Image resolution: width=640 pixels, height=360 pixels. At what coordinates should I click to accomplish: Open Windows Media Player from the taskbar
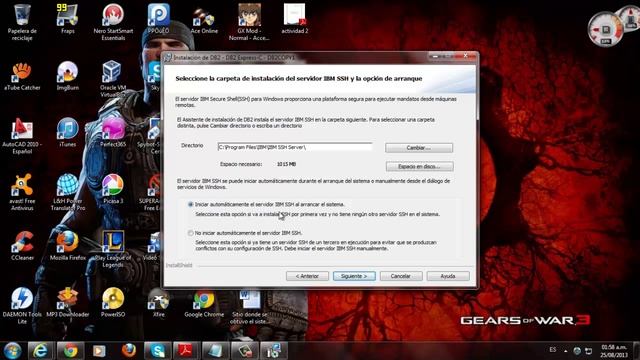(x=99, y=351)
